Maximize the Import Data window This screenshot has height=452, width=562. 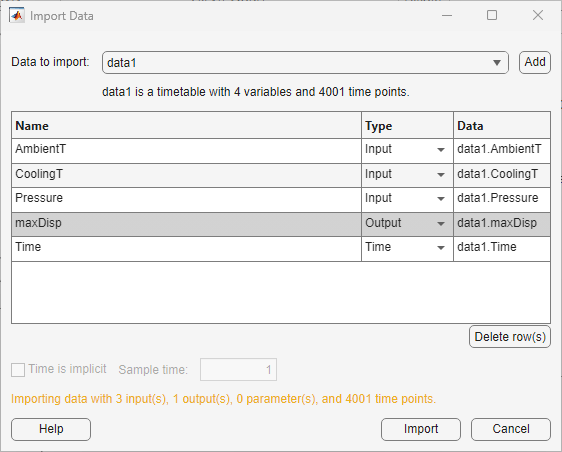[492, 15]
